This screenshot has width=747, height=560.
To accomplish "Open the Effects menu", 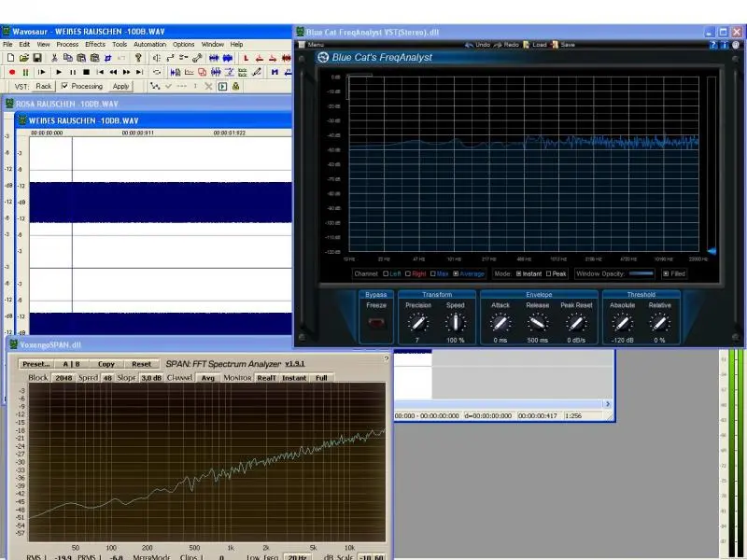I will [95, 44].
